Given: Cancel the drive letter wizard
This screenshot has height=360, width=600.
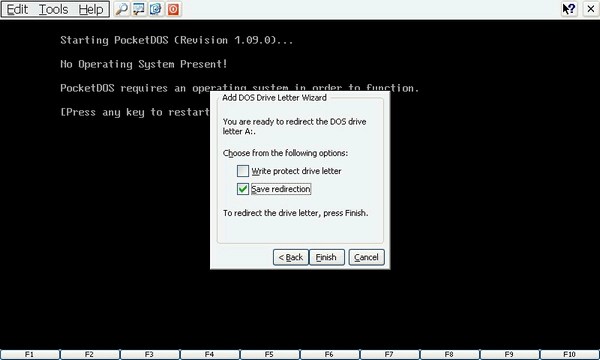Looking at the screenshot, I should pyautogui.click(x=366, y=257).
